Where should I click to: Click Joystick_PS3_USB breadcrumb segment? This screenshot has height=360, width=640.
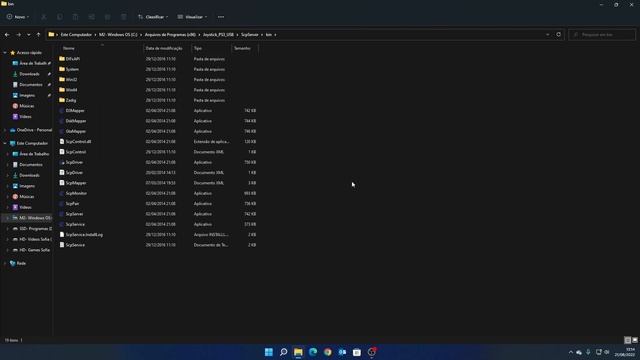click(x=218, y=35)
